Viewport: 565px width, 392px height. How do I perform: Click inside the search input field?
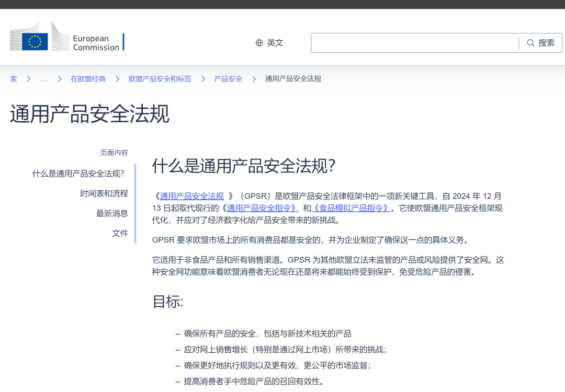[x=413, y=43]
